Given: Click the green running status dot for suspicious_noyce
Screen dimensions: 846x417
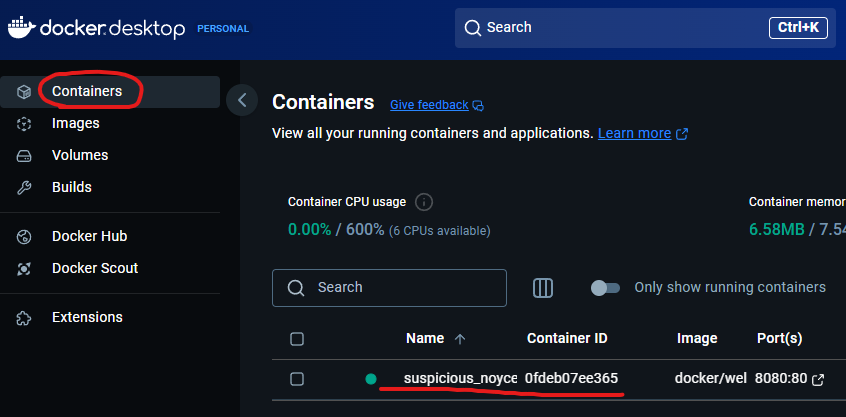Looking at the screenshot, I should (371, 379).
